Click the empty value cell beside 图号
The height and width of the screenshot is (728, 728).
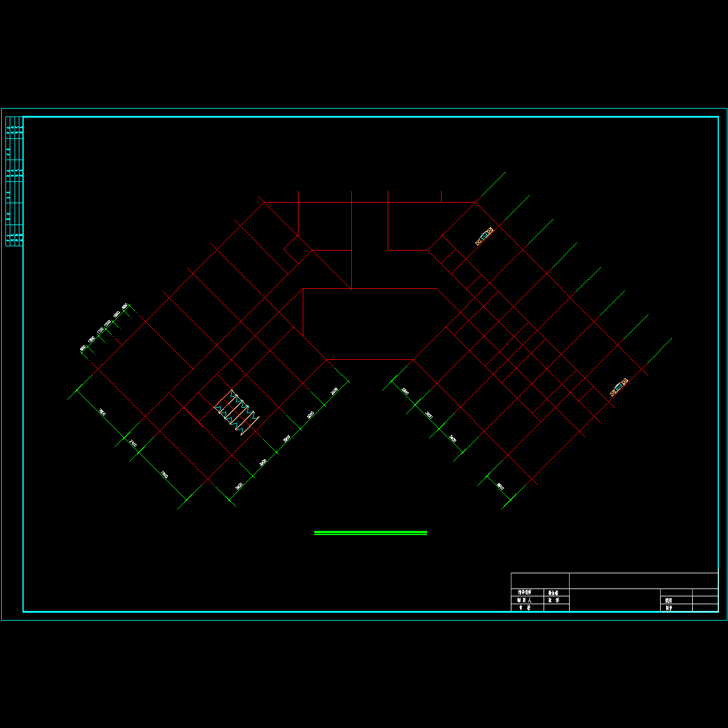click(x=706, y=608)
